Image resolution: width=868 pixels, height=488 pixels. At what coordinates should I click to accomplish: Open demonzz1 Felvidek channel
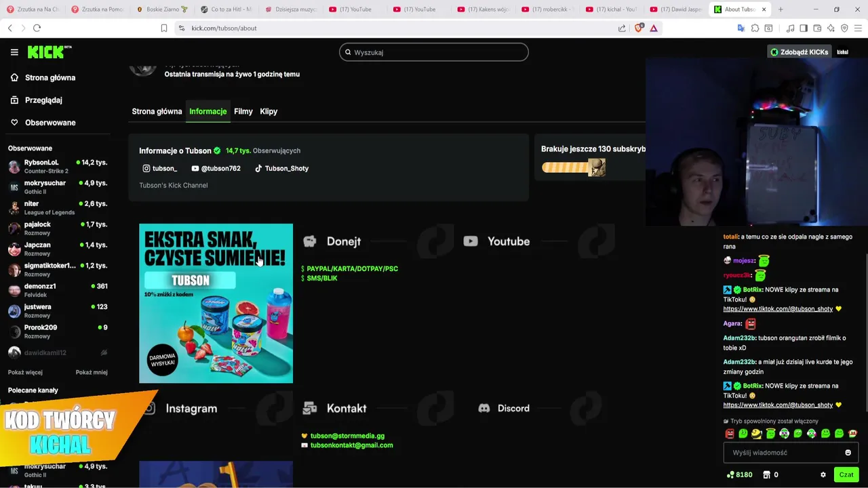(58, 290)
